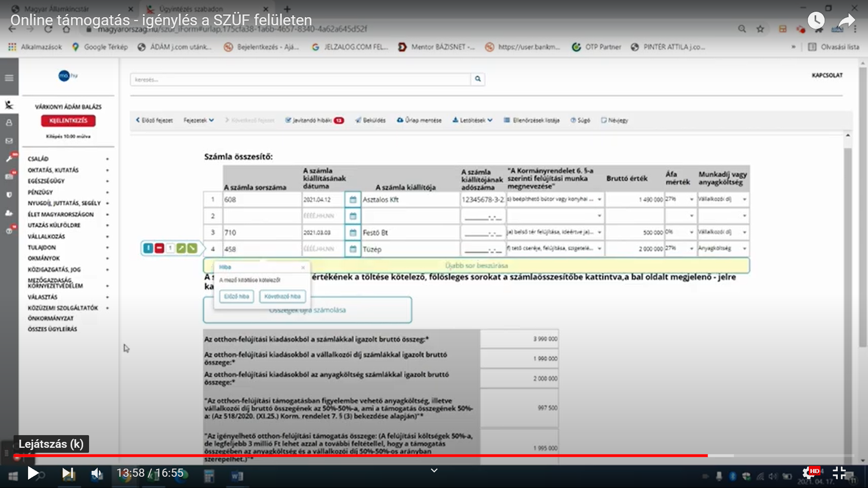Toggle video play button

tap(33, 473)
